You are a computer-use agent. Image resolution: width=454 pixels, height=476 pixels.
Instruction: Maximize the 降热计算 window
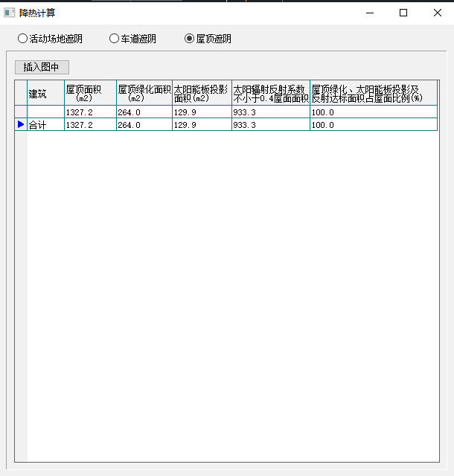[403, 13]
